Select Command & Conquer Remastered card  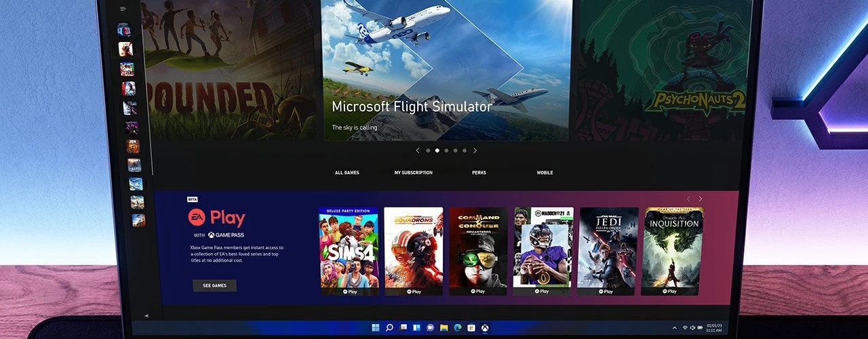[478, 251]
